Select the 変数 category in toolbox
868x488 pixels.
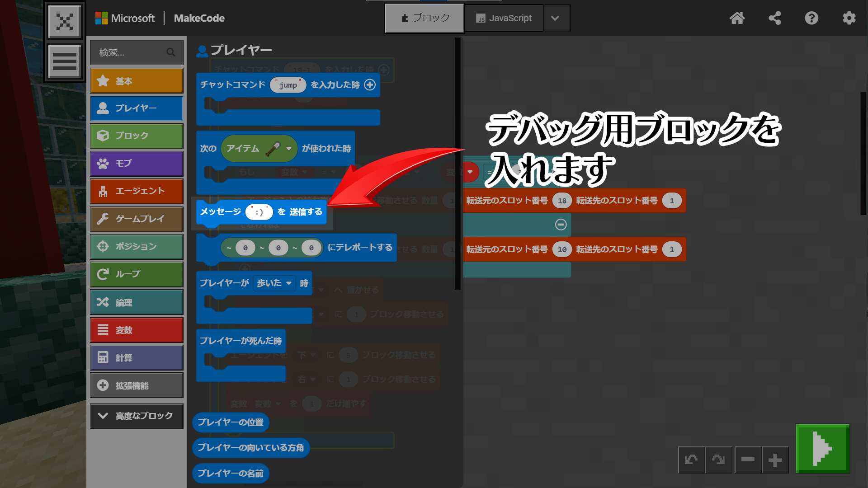tap(137, 330)
